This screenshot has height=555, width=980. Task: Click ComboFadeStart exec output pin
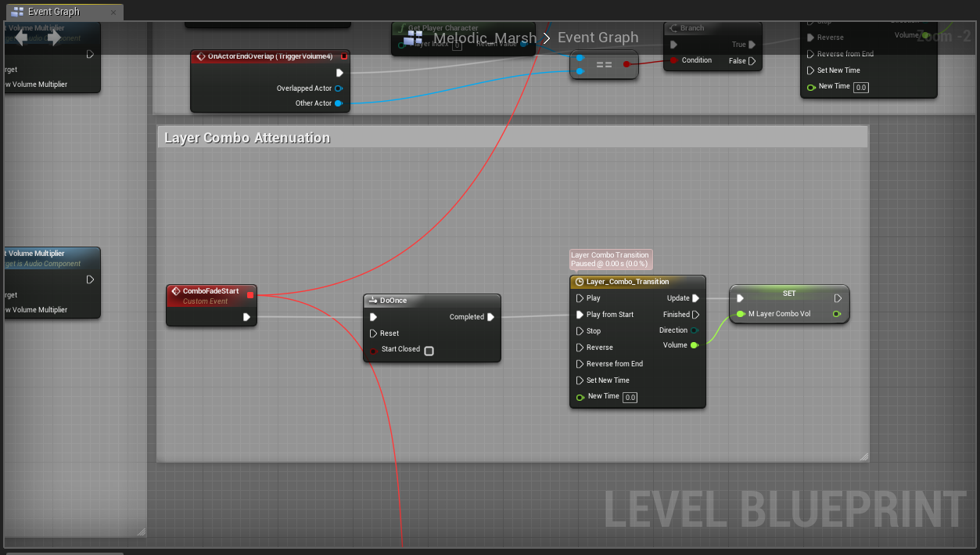[x=246, y=317]
